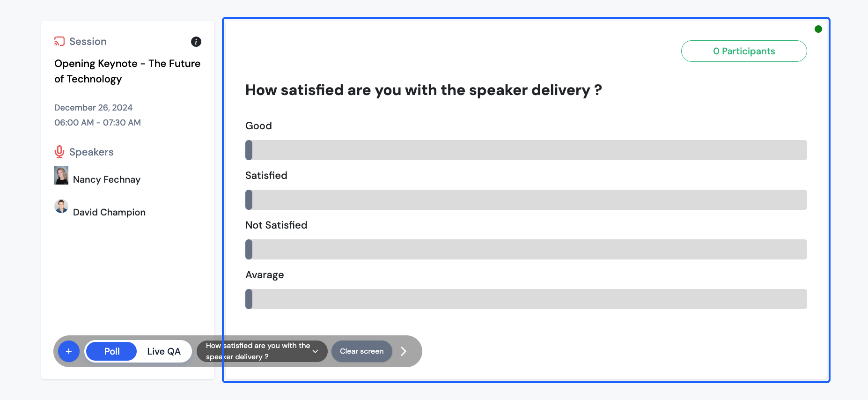868x400 pixels.
Task: Click the green live status dot
Action: point(818,29)
